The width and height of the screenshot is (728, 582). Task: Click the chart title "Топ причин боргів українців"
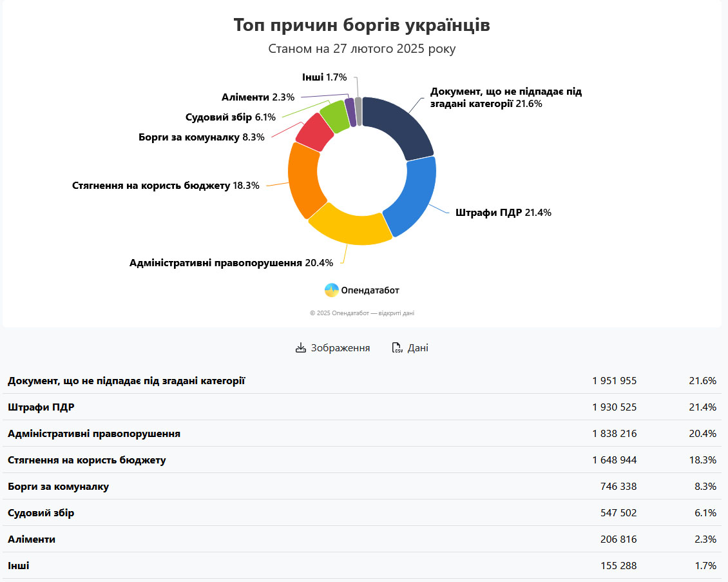[x=361, y=26]
